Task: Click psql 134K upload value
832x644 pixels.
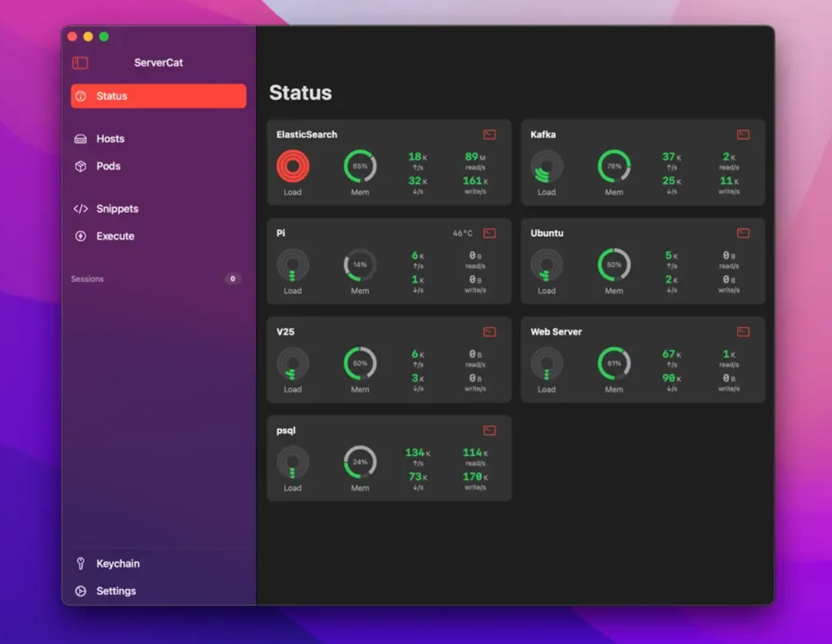Action: (418, 453)
